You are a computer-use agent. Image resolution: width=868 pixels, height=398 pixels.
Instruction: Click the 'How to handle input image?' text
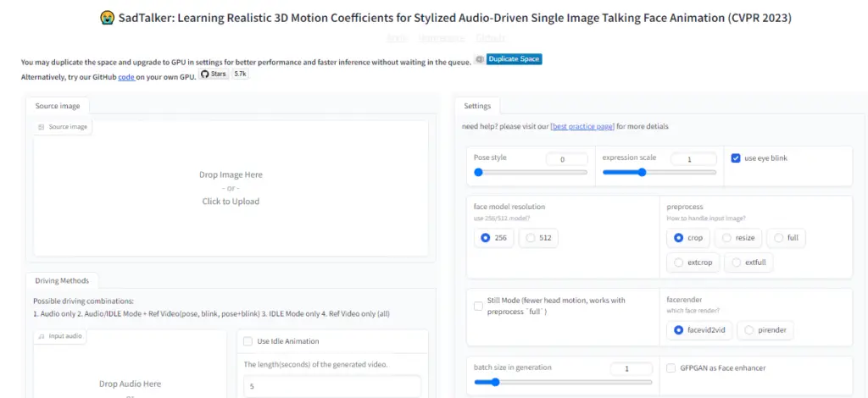pyautogui.click(x=706, y=218)
